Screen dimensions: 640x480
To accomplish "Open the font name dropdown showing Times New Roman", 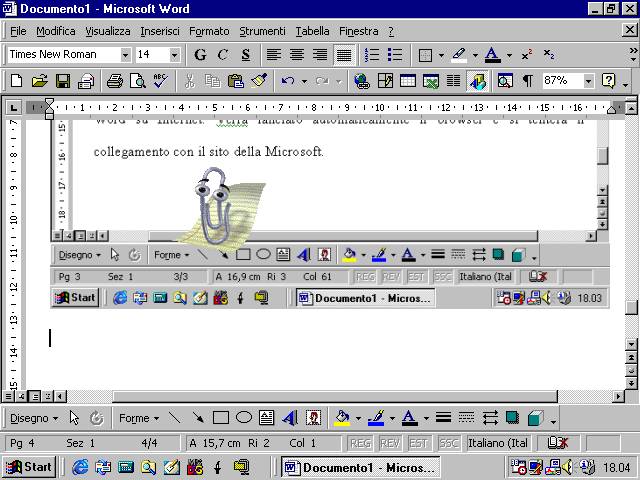I will click(125, 55).
